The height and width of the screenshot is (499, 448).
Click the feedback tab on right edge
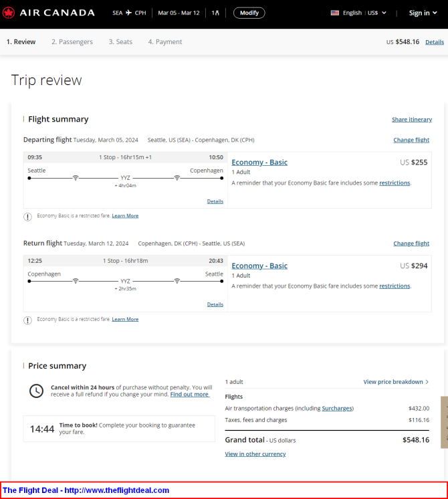444,422
